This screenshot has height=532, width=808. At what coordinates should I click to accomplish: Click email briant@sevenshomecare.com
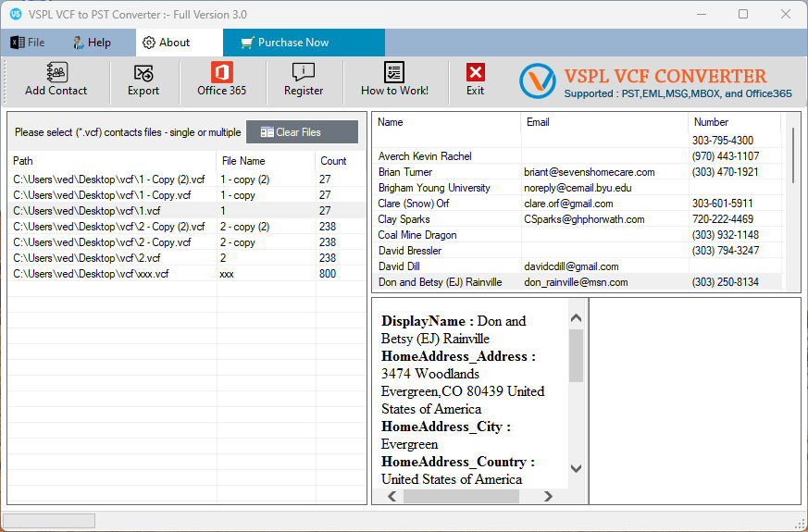tap(589, 172)
